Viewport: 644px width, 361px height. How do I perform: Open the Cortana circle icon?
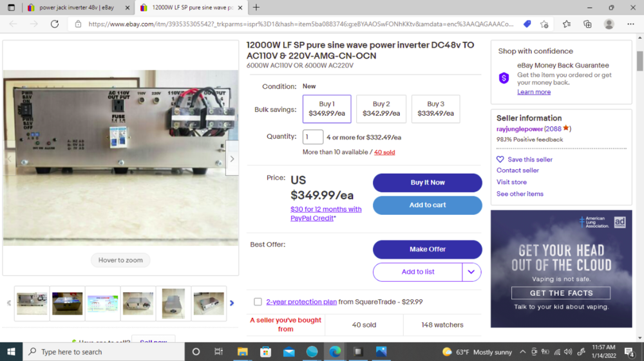pos(196,352)
